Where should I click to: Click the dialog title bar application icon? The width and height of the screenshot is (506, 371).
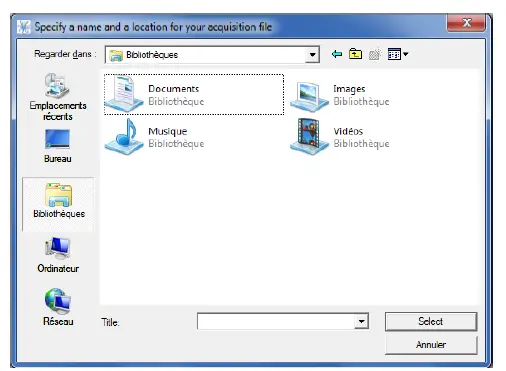pyautogui.click(x=24, y=27)
